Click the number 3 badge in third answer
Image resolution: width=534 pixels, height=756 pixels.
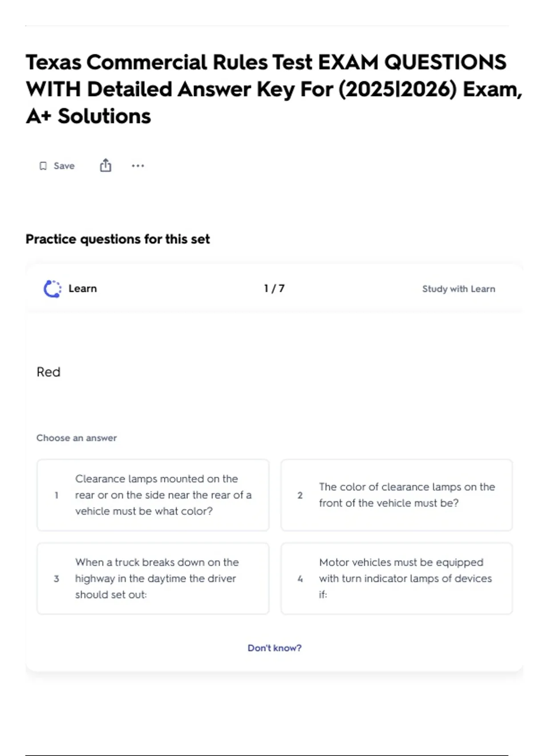point(57,579)
